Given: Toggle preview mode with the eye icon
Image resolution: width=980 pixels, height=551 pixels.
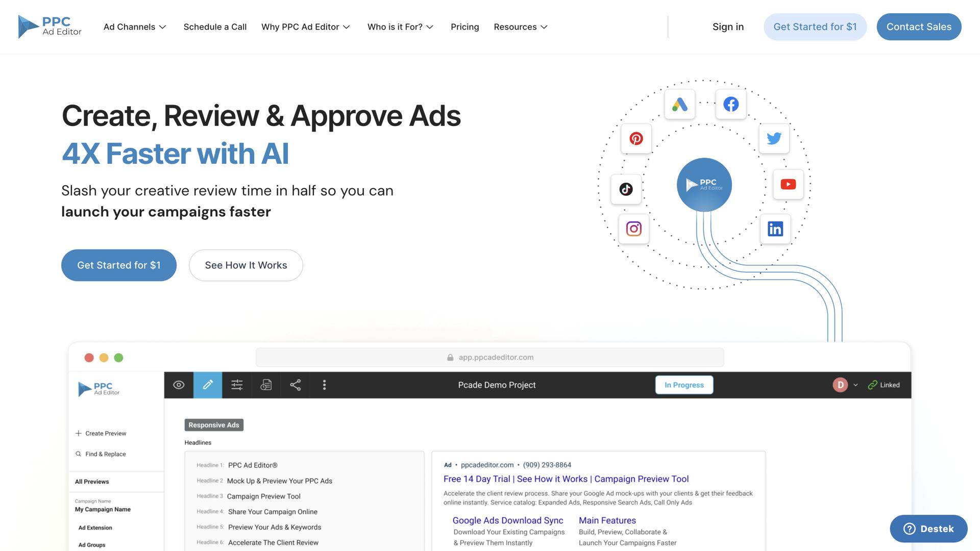Looking at the screenshot, I should pos(178,385).
